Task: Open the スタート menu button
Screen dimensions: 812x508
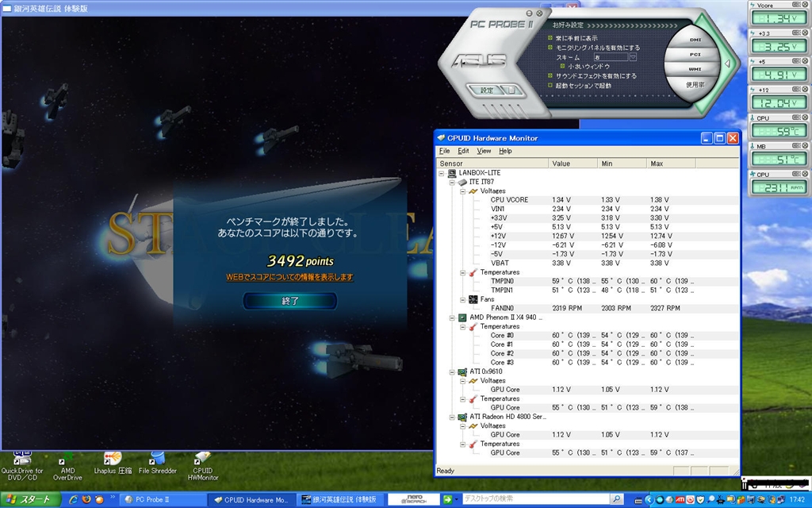Action: pyautogui.click(x=30, y=500)
